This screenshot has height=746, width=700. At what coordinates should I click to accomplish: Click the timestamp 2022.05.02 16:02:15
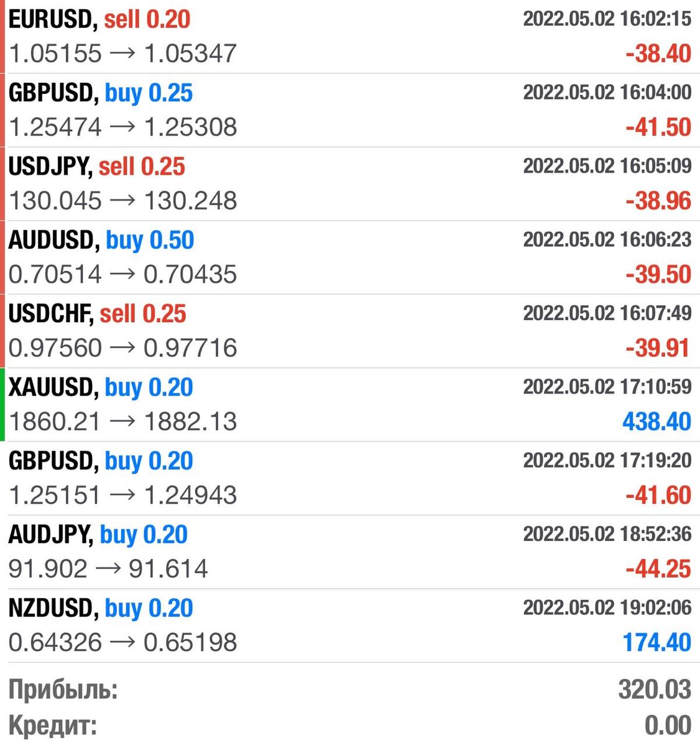point(607,19)
